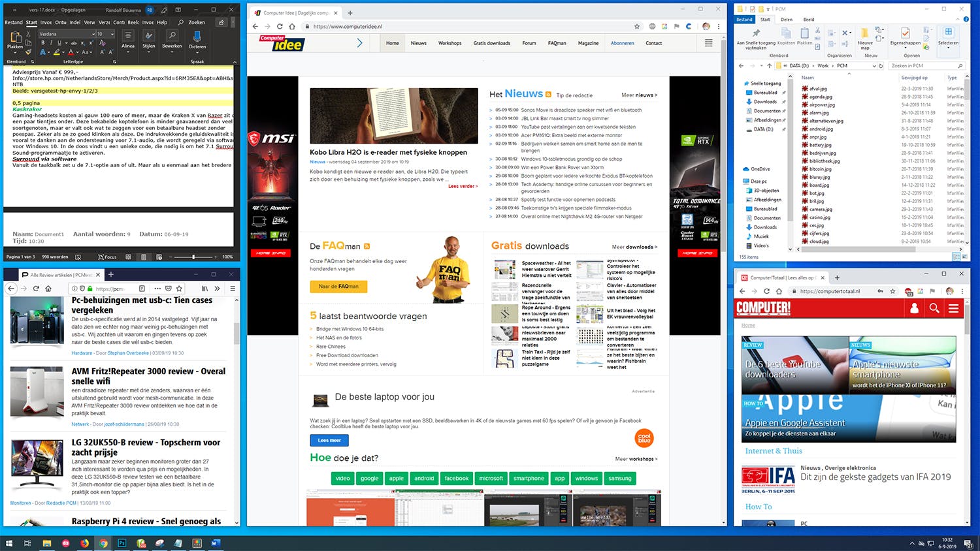Viewport: 980px width, 551px height.
Task: Open the Meer nieuws link
Action: tap(639, 95)
